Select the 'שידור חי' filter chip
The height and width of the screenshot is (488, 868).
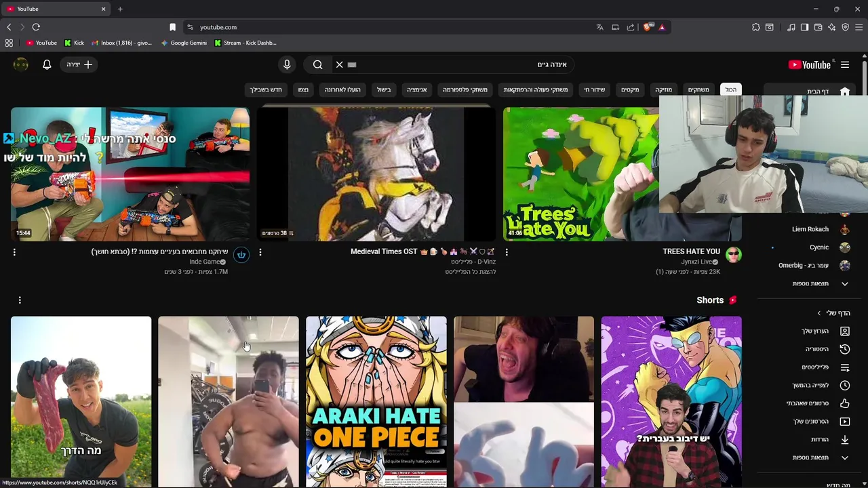tap(595, 89)
